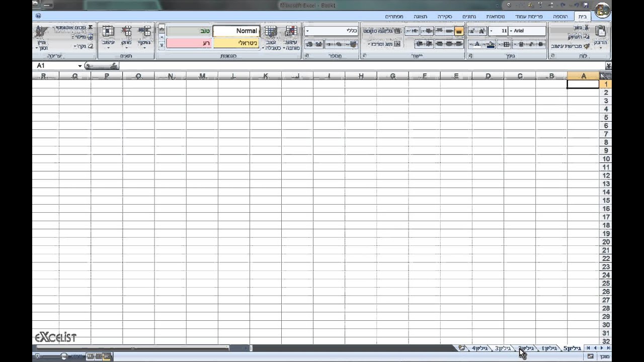644x362 pixels.
Task: Click the Page Break Preview view button
Action: click(90, 356)
